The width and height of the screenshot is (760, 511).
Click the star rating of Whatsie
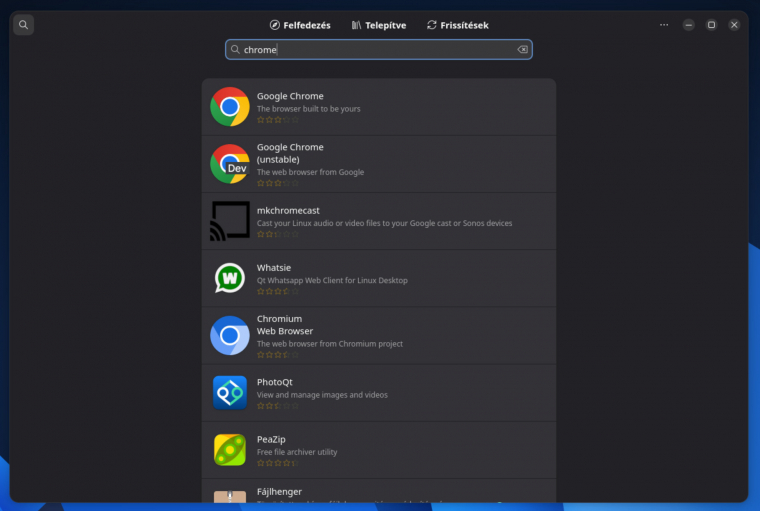click(x=278, y=291)
